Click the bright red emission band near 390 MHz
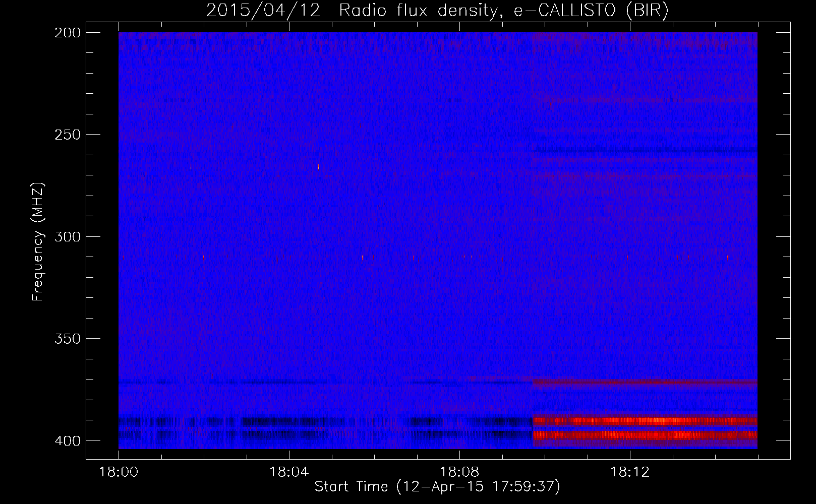 (645, 420)
